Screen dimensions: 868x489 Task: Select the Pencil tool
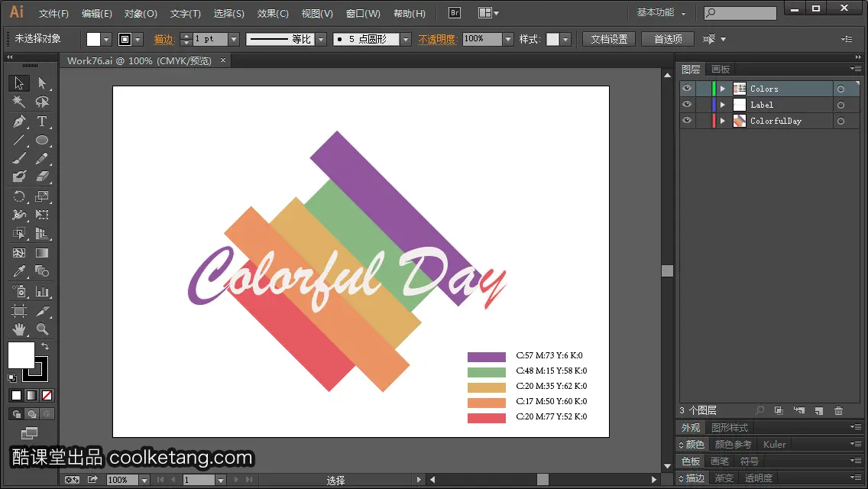pyautogui.click(x=42, y=158)
